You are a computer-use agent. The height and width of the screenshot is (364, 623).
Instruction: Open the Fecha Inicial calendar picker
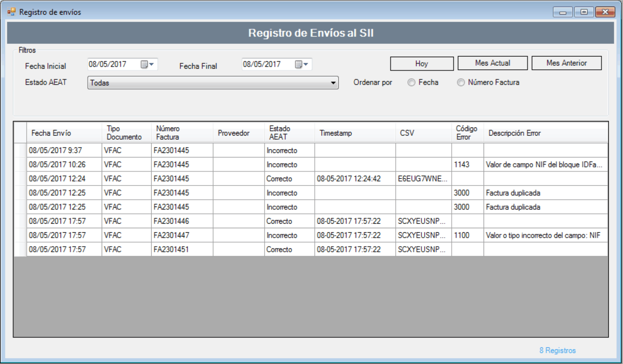[147, 64]
